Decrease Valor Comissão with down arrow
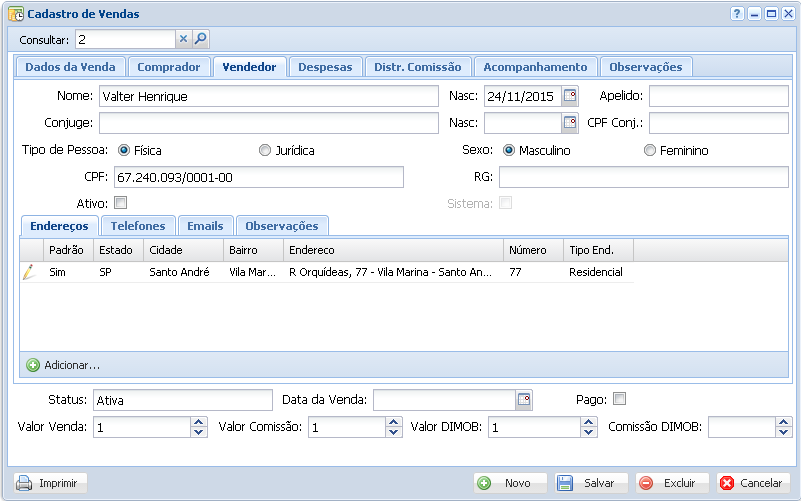Viewport: 801px width, 501px height. click(393, 433)
